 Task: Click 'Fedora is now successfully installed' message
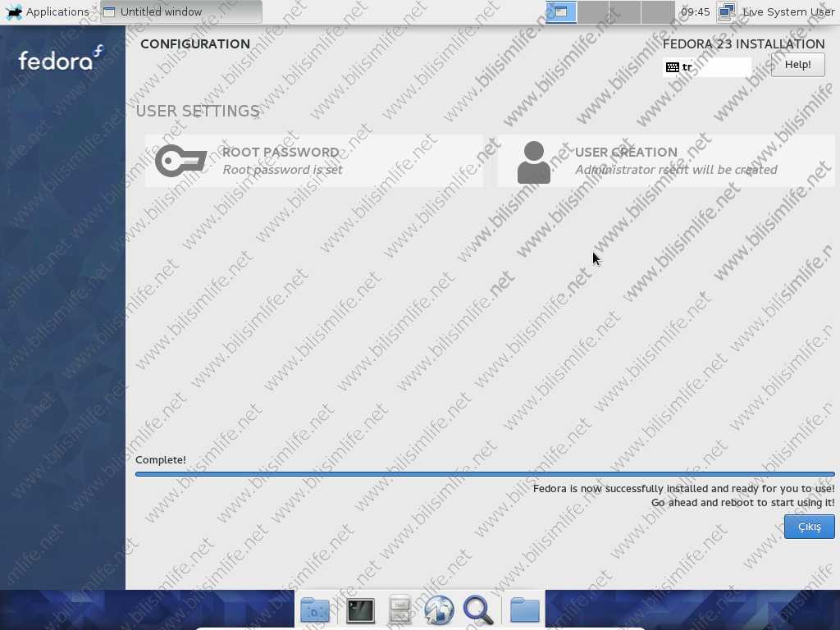pos(683,489)
